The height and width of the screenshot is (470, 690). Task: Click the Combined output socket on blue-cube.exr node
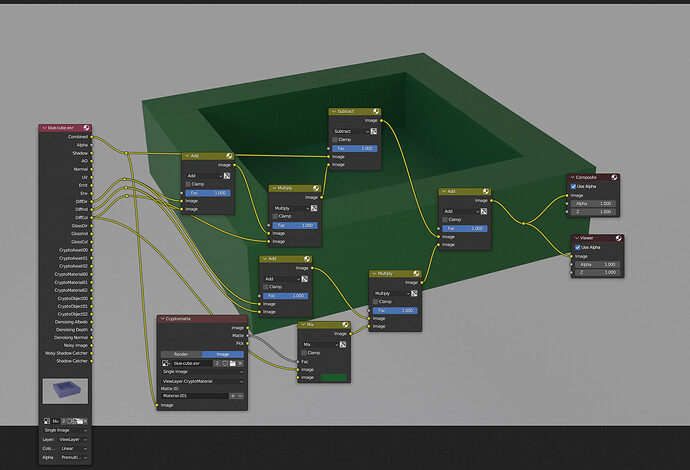coord(92,137)
